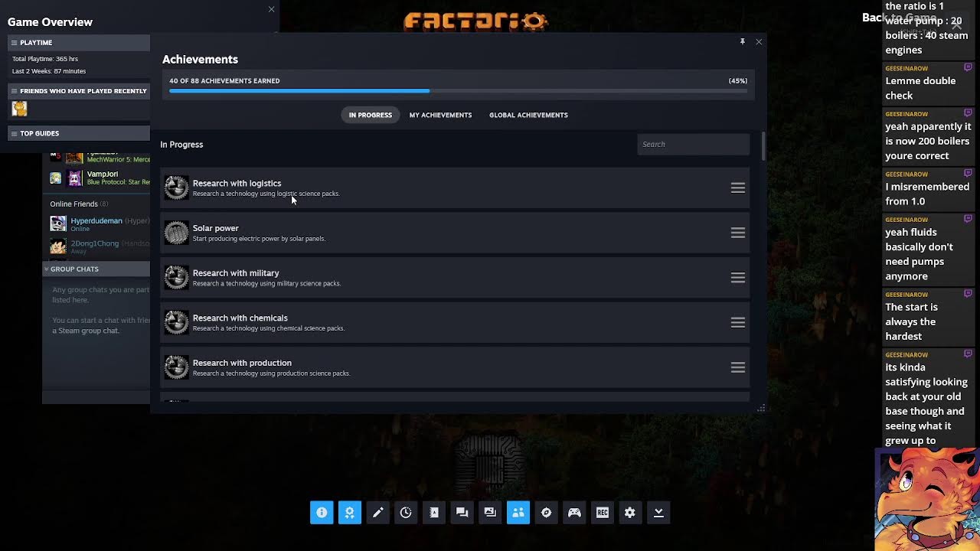Open menu handle for Research with military

click(738, 278)
